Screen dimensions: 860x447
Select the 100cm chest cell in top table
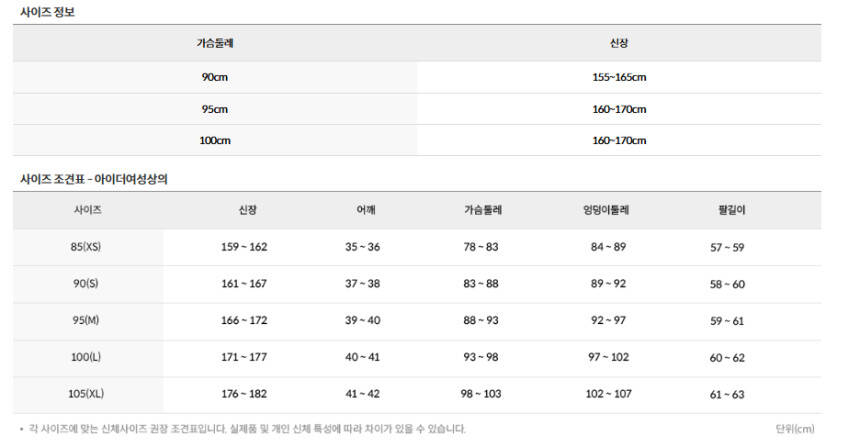coord(215,140)
